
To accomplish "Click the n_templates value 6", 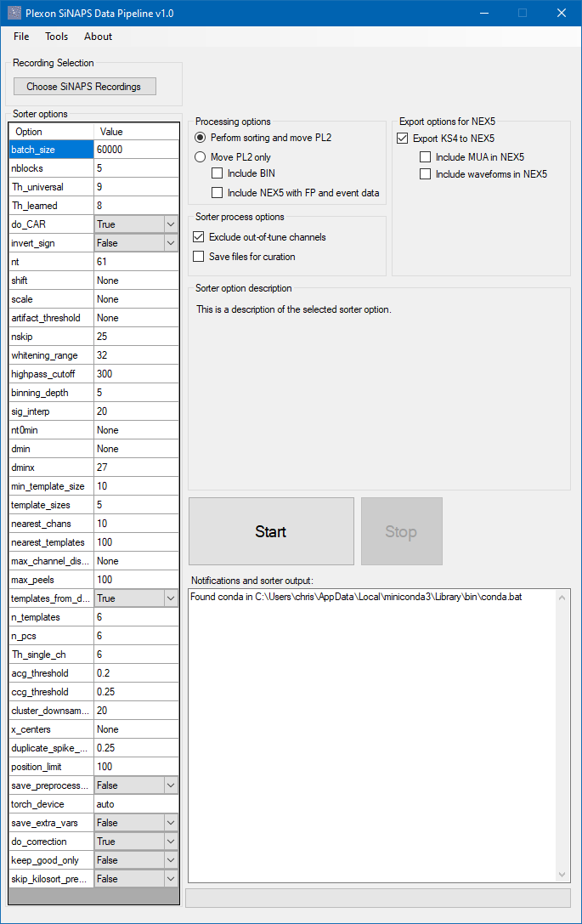I will coord(136,617).
